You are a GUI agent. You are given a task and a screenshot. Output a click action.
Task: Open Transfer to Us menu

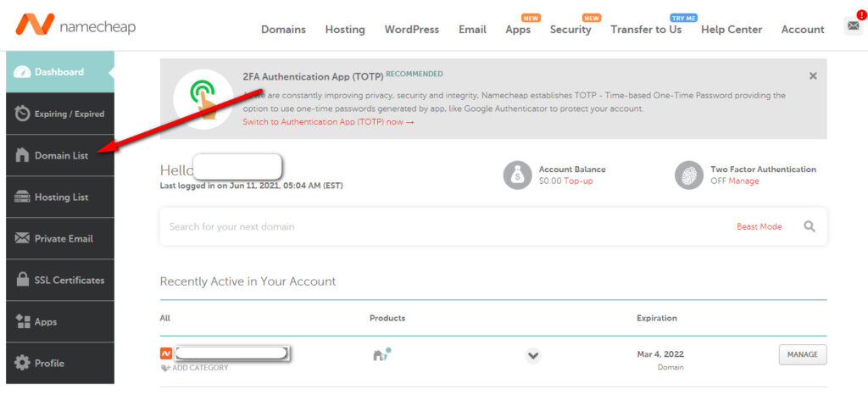(646, 30)
